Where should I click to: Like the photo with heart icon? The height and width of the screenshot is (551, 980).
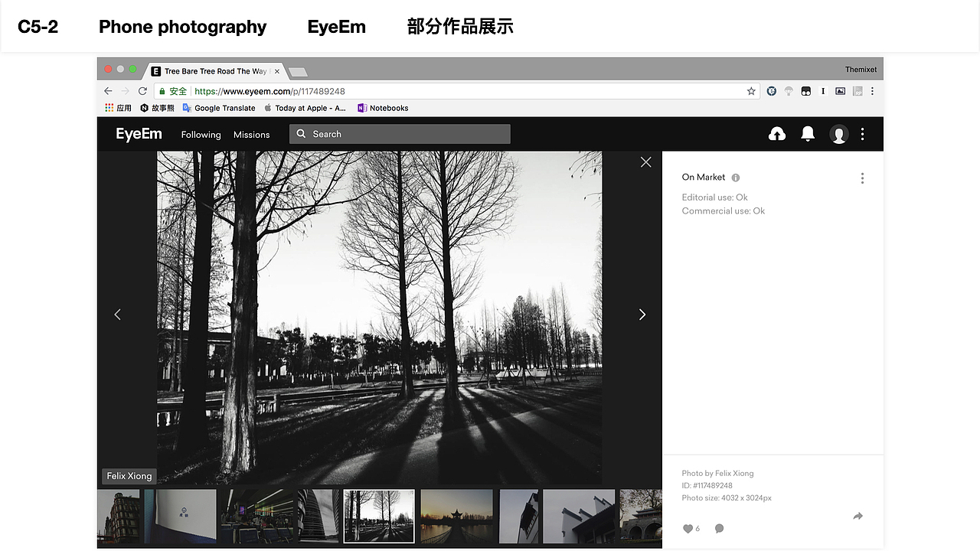[x=688, y=529]
